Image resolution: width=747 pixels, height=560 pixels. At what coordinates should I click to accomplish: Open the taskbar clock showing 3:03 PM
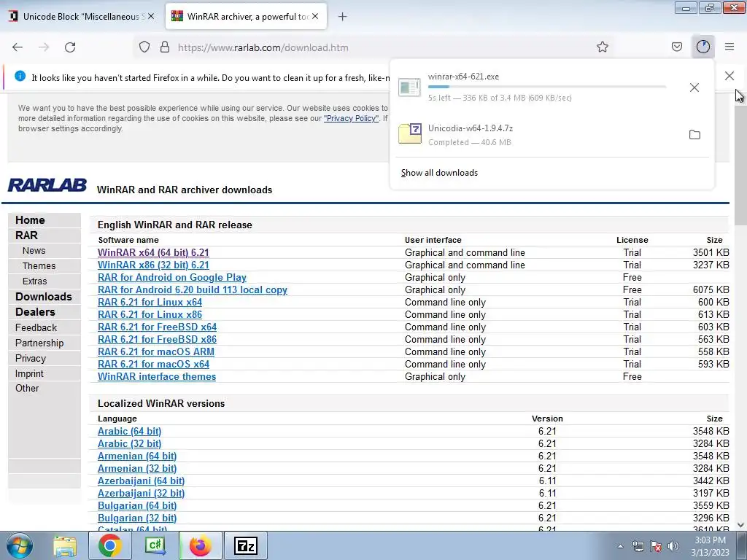(x=710, y=546)
